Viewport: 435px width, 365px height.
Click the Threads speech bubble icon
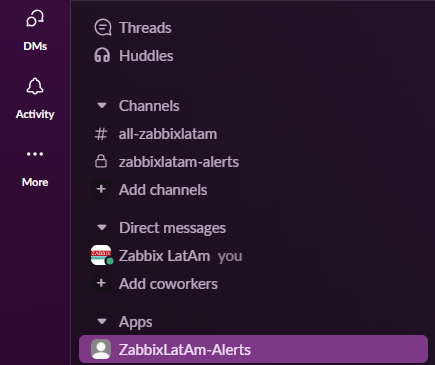[x=103, y=28]
